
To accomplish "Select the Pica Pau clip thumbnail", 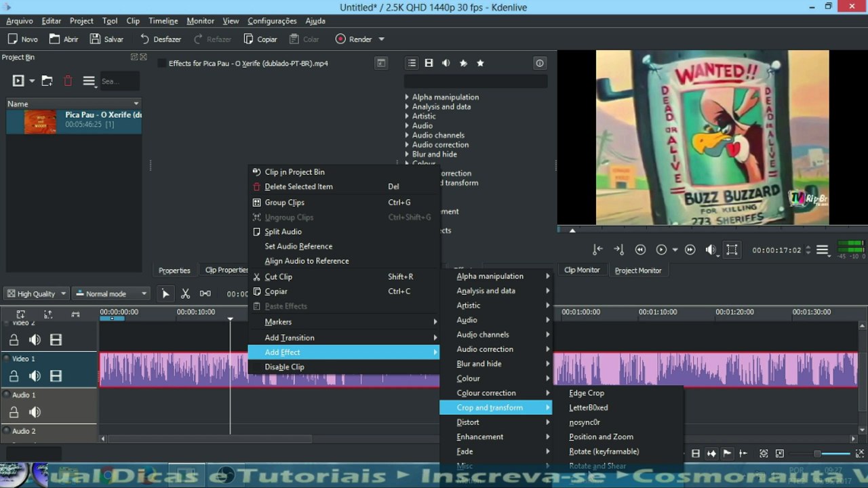I will click(x=40, y=122).
